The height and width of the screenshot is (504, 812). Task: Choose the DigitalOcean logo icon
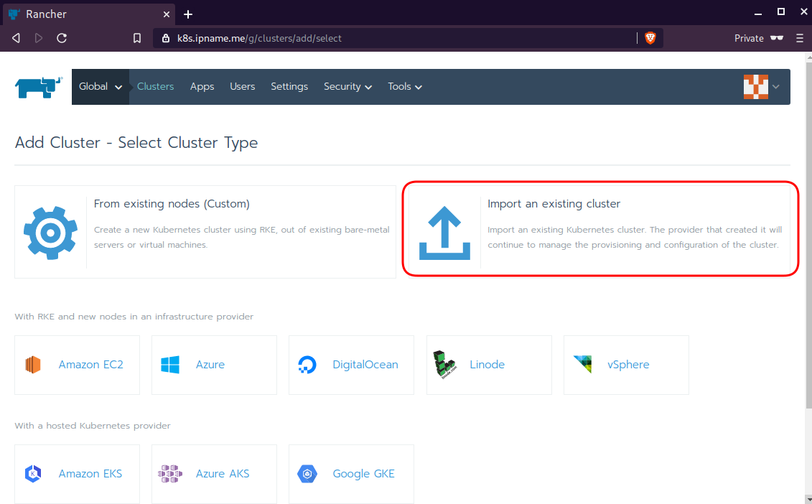(307, 365)
